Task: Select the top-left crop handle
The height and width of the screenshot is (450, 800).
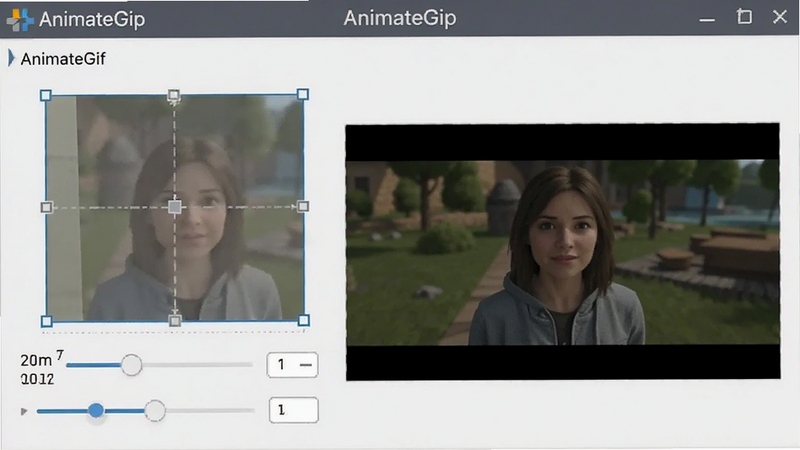Action: coord(45,95)
